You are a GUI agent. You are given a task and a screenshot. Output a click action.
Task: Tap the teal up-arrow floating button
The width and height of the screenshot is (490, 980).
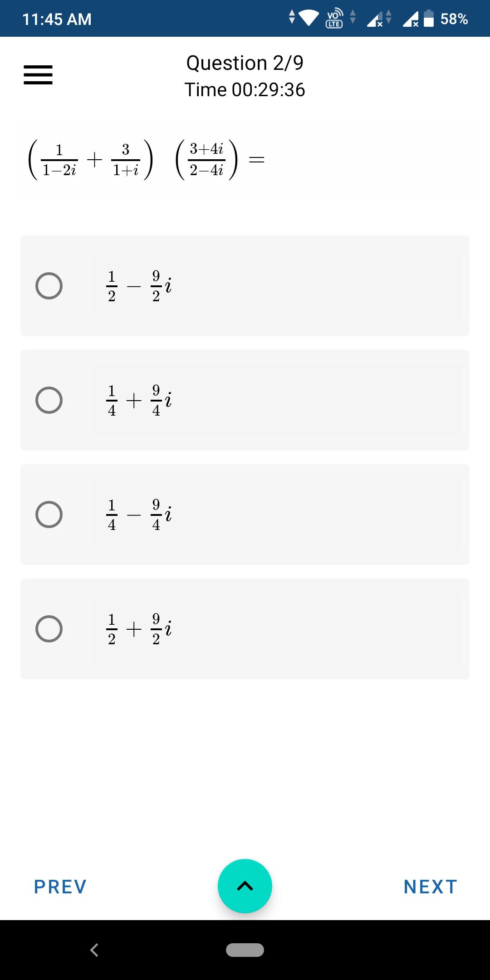point(245,886)
